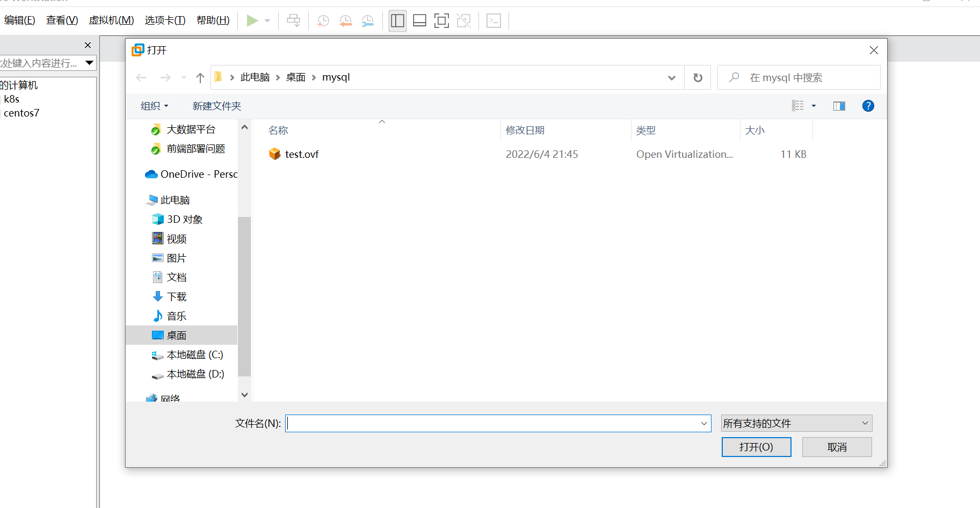Screen dimensions: 980x508
Task: Click the 取消 button
Action: click(837, 447)
